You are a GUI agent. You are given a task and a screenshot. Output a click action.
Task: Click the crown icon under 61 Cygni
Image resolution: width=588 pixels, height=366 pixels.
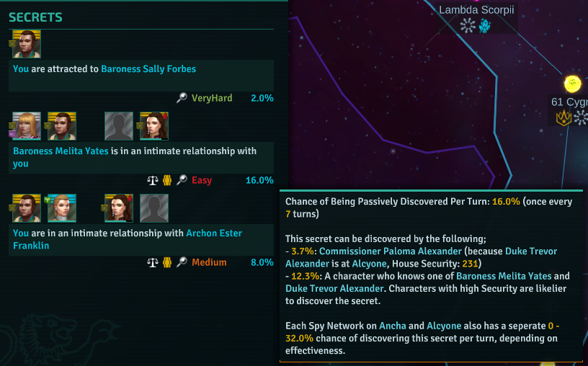pyautogui.click(x=563, y=117)
